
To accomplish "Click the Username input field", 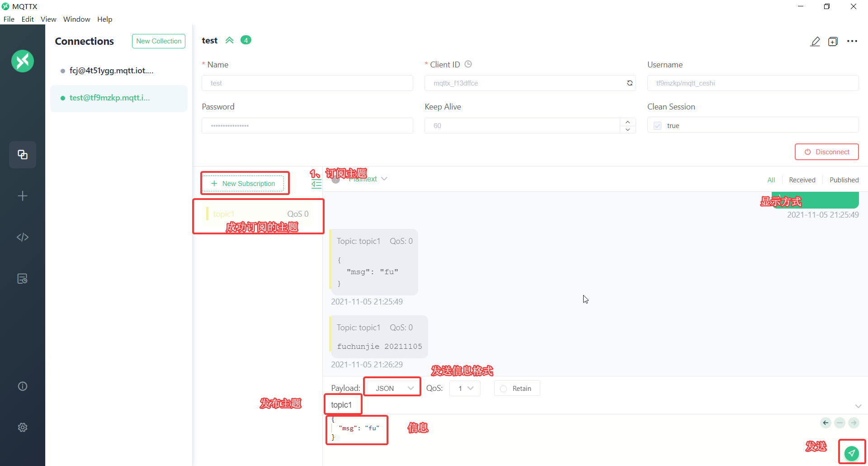I will coord(753,83).
